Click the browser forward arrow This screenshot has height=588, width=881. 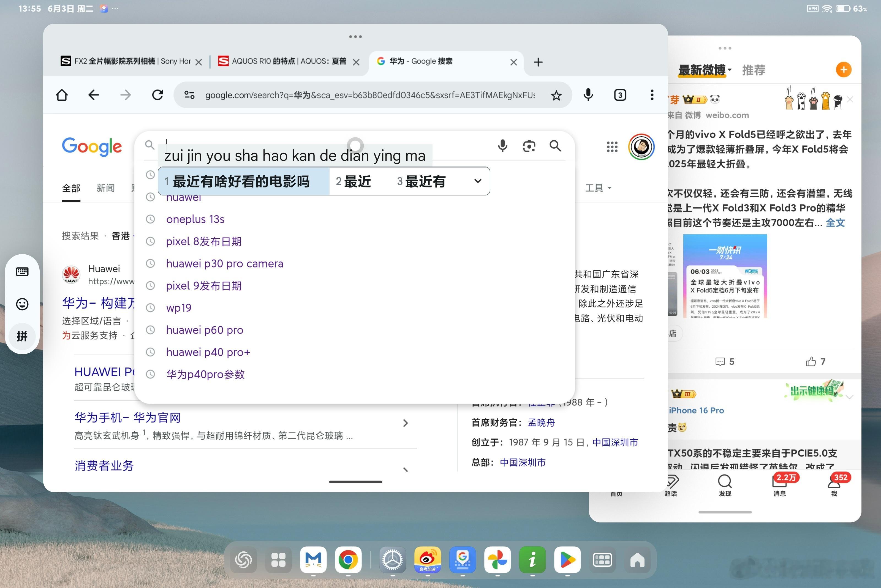coord(126,95)
